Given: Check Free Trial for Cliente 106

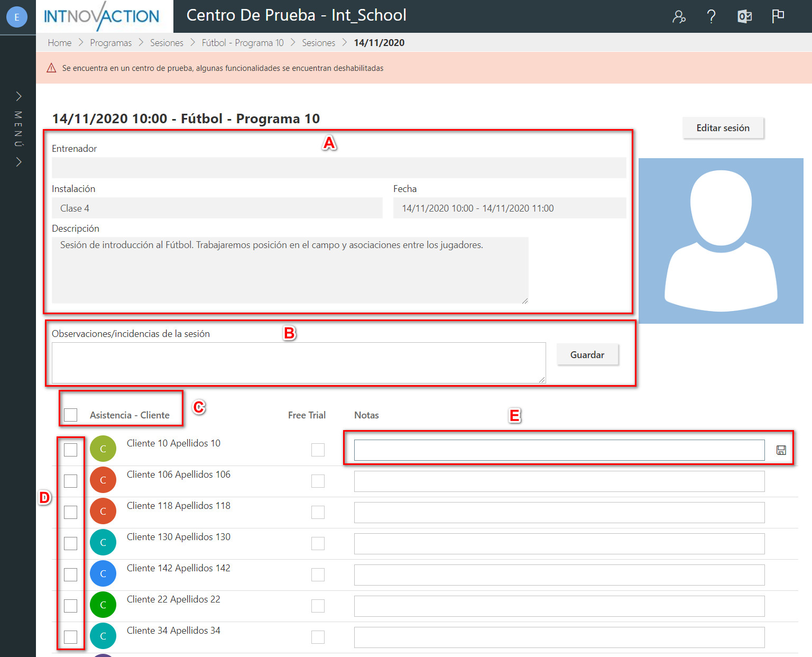Looking at the screenshot, I should tap(318, 481).
